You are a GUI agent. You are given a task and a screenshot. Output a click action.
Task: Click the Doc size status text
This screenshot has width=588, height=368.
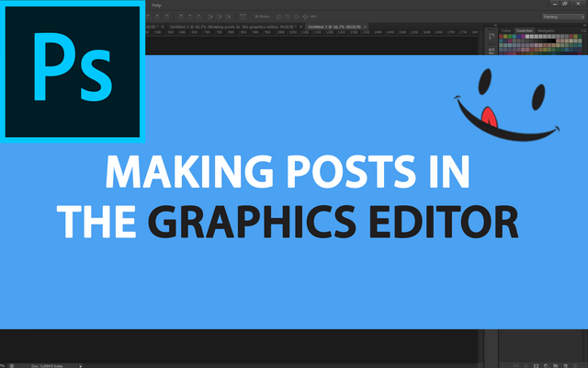point(47,366)
